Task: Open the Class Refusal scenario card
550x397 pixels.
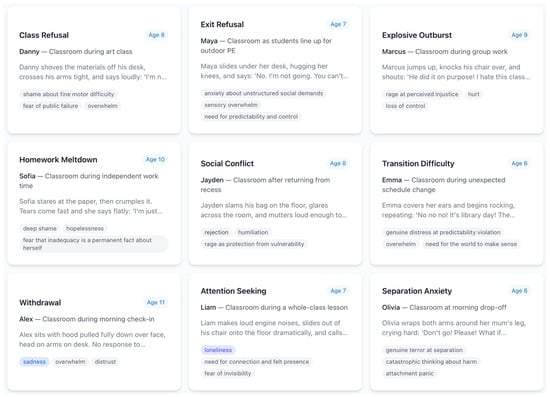Action: tap(94, 70)
